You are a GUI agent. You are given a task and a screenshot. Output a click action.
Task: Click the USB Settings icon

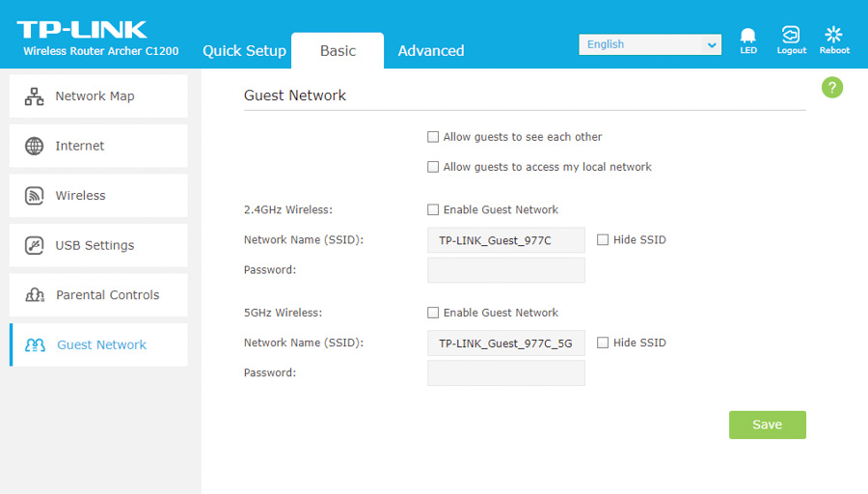click(x=35, y=245)
